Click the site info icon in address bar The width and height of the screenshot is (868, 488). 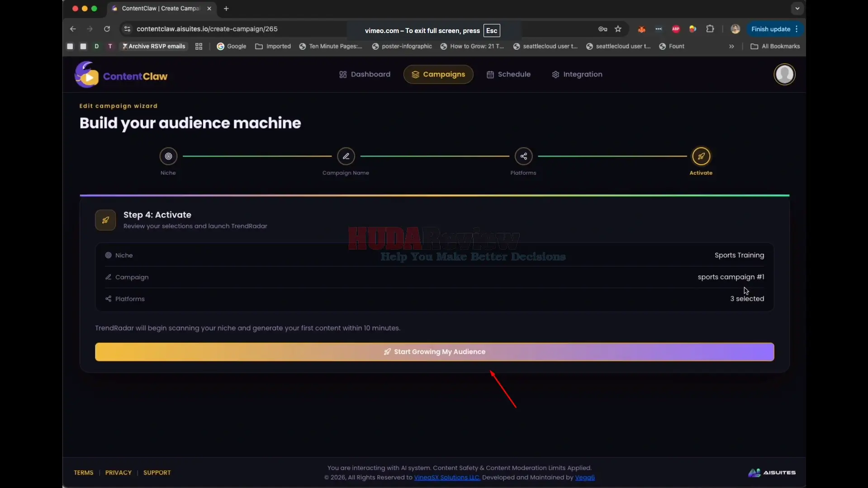[x=127, y=29]
